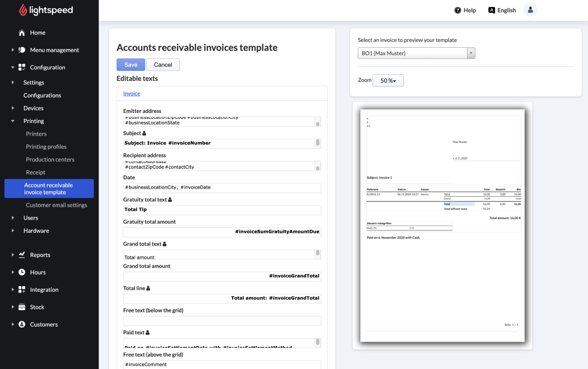
Task: Collapse the Printing sidebar section
Action: [13, 121]
